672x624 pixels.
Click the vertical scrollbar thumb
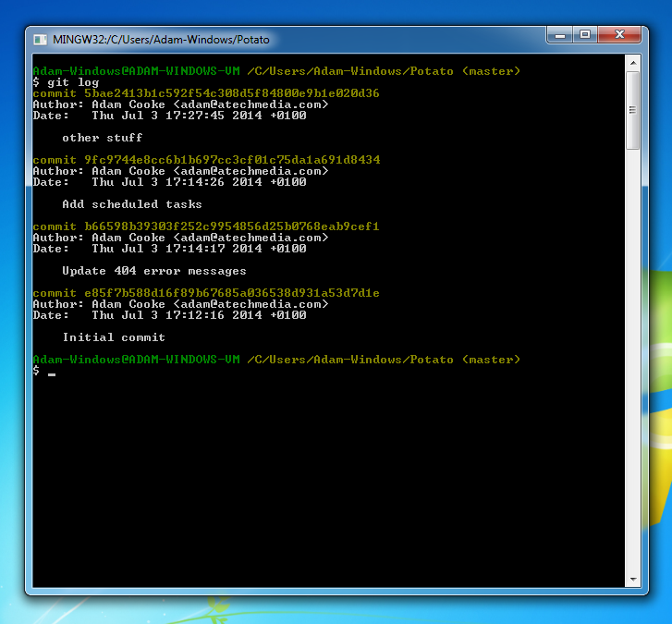pyautogui.click(x=632, y=110)
